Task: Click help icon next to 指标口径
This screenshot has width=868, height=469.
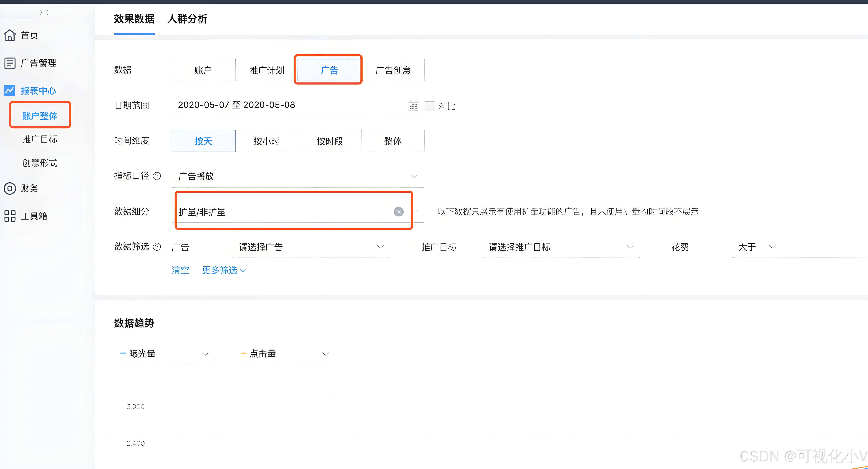Action: point(157,176)
